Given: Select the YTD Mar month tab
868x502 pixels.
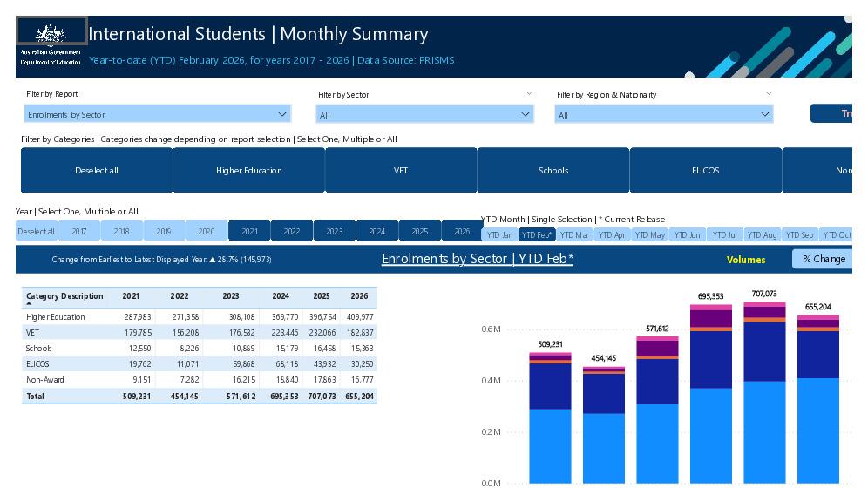Looking at the screenshot, I should (574, 234).
